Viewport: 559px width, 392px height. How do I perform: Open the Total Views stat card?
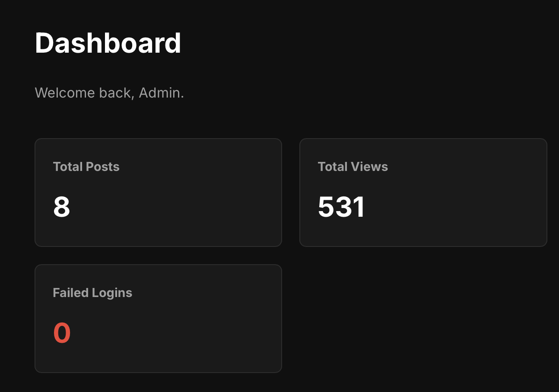click(423, 193)
